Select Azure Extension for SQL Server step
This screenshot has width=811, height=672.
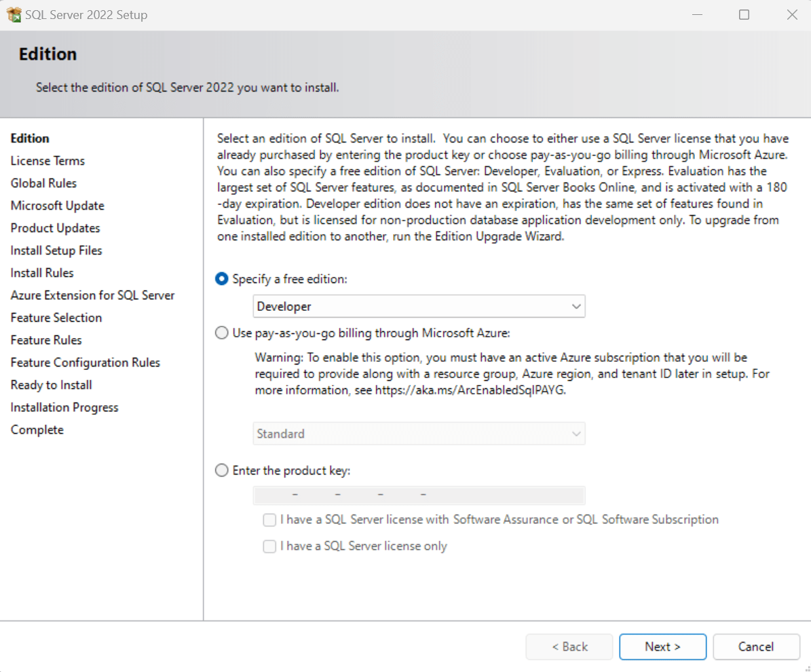92,295
